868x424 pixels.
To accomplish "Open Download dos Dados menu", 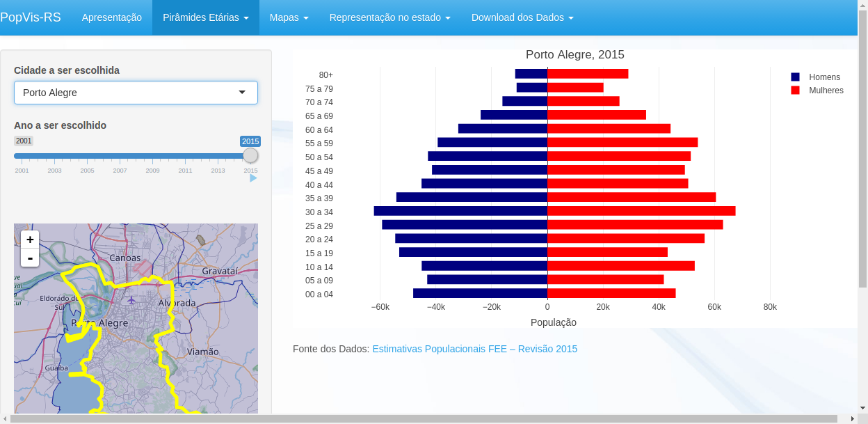I will 522,17.
